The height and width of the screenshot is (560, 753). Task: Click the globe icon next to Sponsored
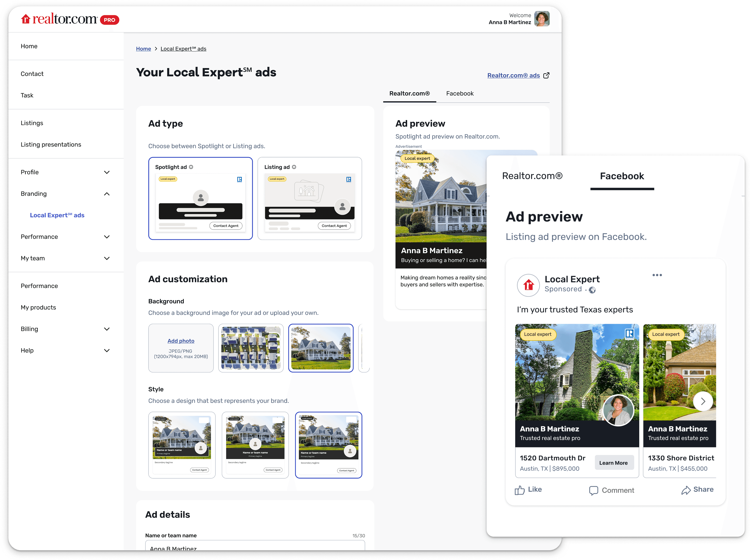click(x=592, y=290)
